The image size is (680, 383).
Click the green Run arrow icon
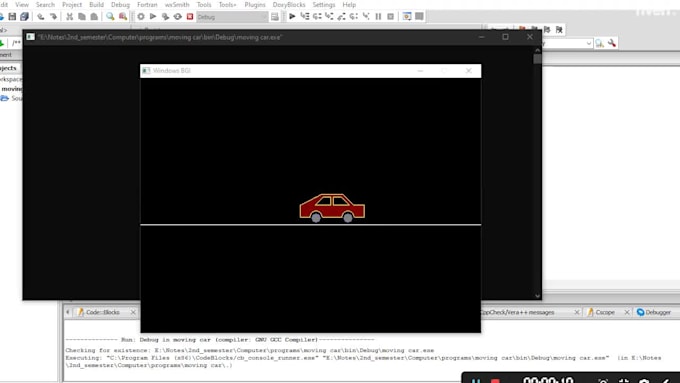pyautogui.click(x=153, y=16)
